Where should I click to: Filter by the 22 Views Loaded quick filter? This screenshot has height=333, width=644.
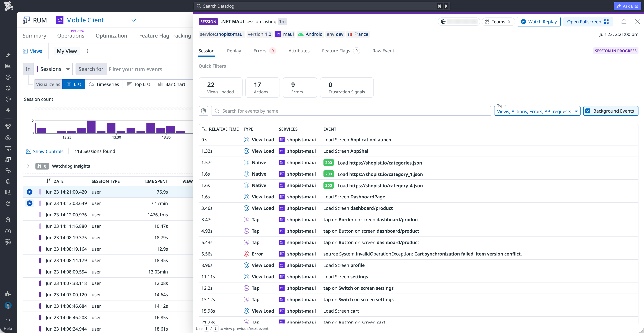pyautogui.click(x=220, y=88)
